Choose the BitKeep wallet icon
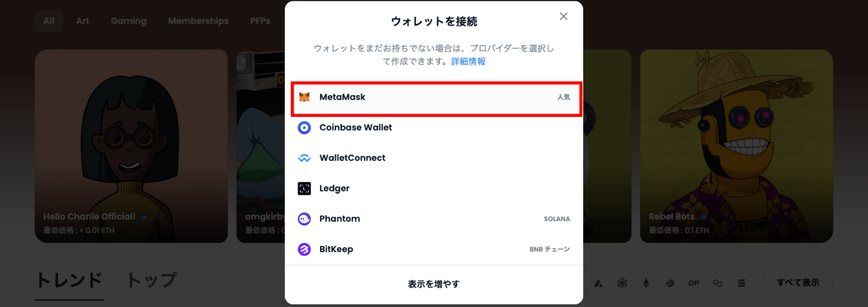This screenshot has width=868, height=307. 304,250
